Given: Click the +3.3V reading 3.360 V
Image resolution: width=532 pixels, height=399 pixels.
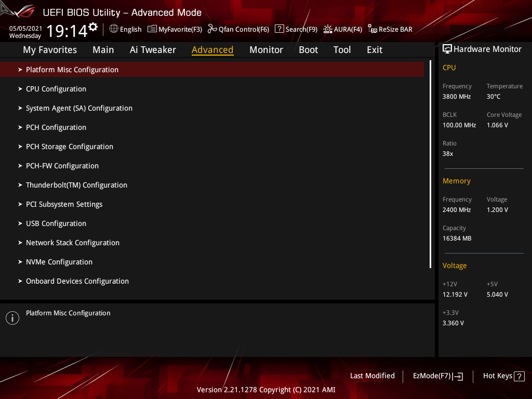Looking at the screenshot, I should tap(453, 323).
